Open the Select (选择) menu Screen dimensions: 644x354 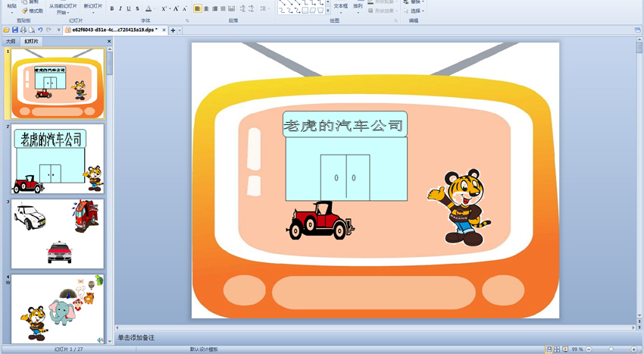pos(414,11)
